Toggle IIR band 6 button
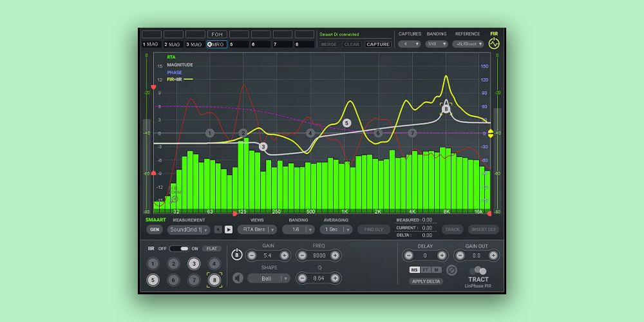 click(173, 280)
